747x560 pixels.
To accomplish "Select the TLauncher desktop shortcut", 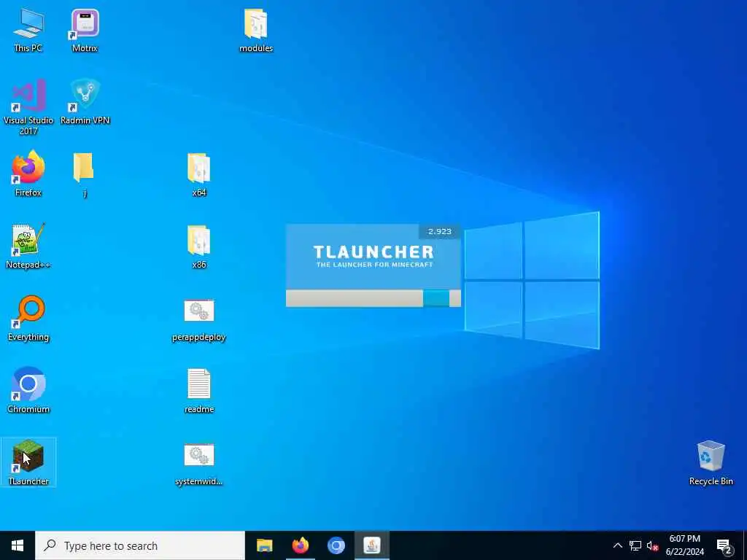I will click(28, 462).
